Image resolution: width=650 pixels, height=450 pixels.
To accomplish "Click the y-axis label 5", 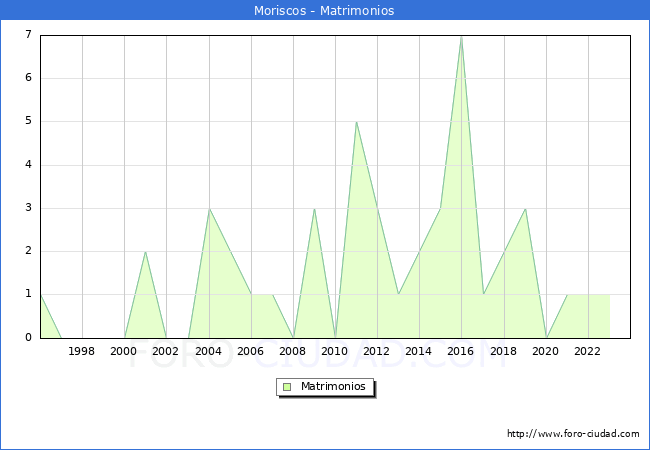I will click(28, 121).
